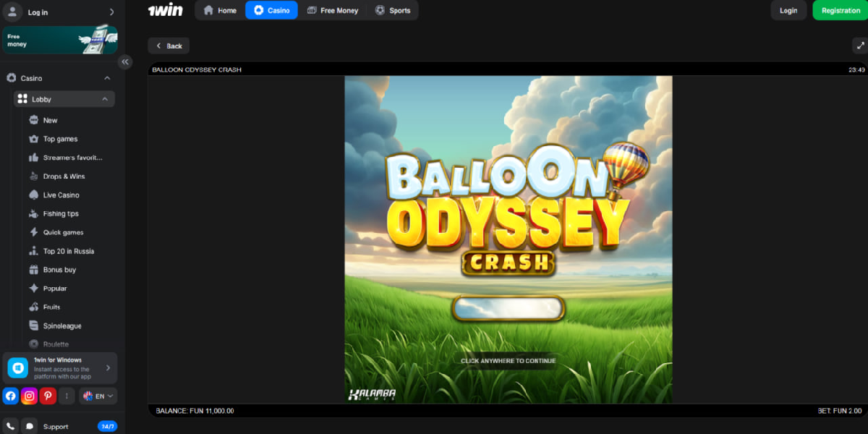Viewport: 868px width, 434px height.
Task: Click the 24/7 support badge
Action: [107, 427]
